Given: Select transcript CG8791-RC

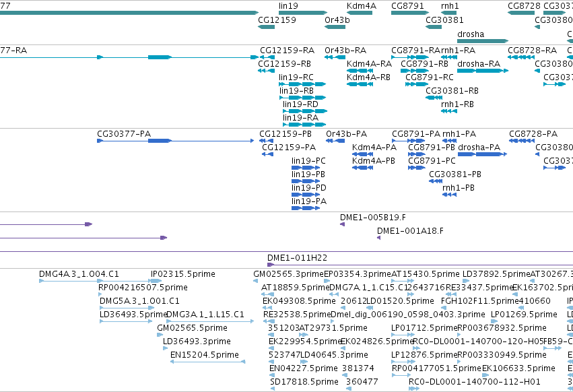Looking at the screenshot, I should click(417, 84).
